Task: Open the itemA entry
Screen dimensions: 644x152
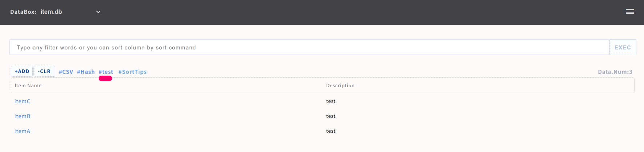Action: pyautogui.click(x=22, y=131)
